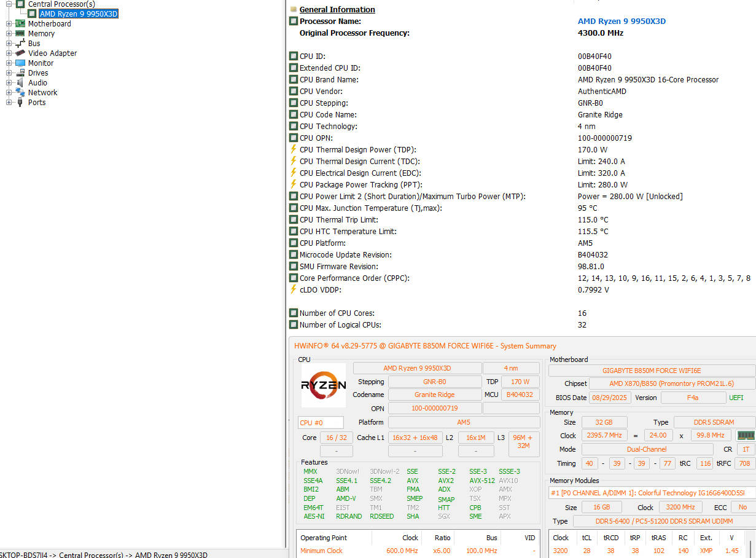Click the DDR5-6400 / PC5-51200 memory type field

[663, 521]
